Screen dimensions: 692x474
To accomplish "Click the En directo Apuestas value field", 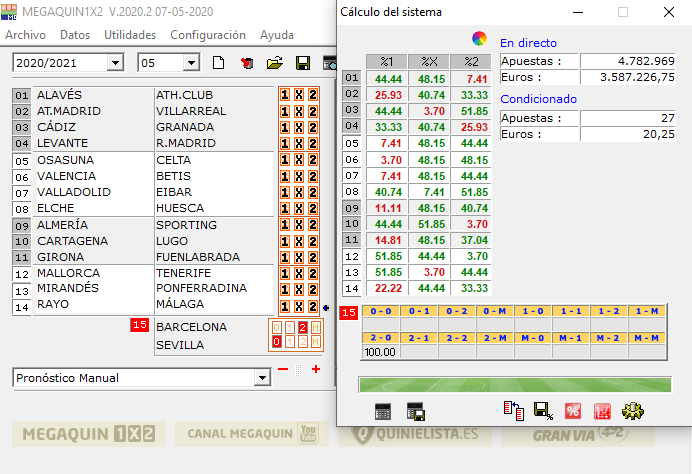I will 627,61.
